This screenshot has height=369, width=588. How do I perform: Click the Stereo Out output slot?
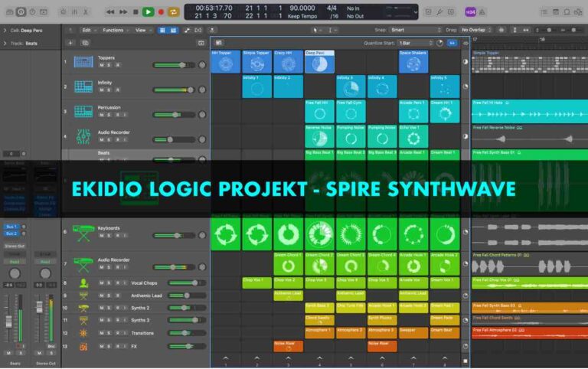15,246
